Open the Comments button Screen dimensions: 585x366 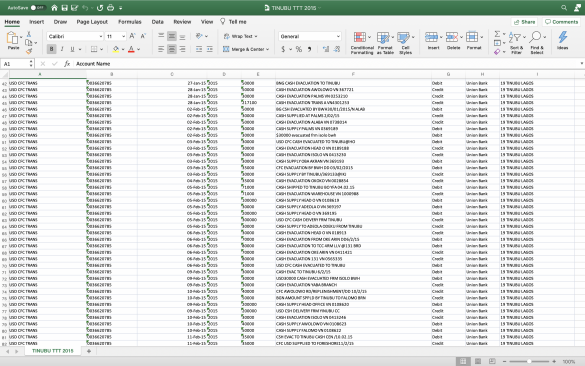coord(561,22)
